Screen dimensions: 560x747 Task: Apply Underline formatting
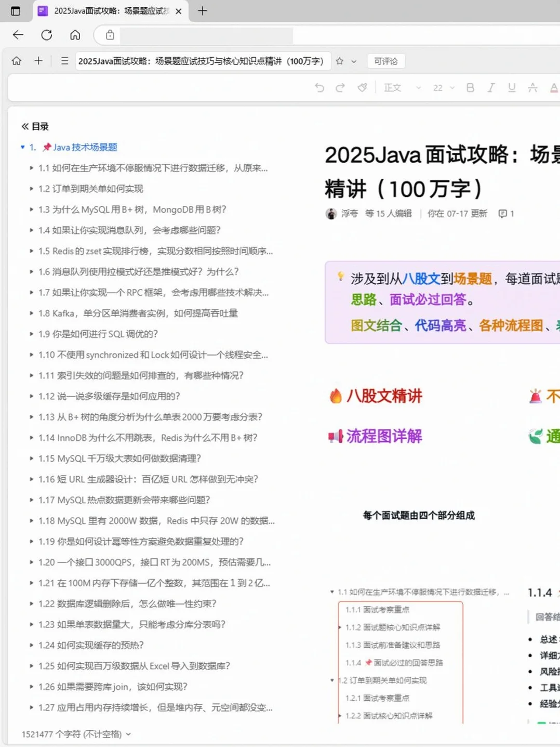point(512,87)
